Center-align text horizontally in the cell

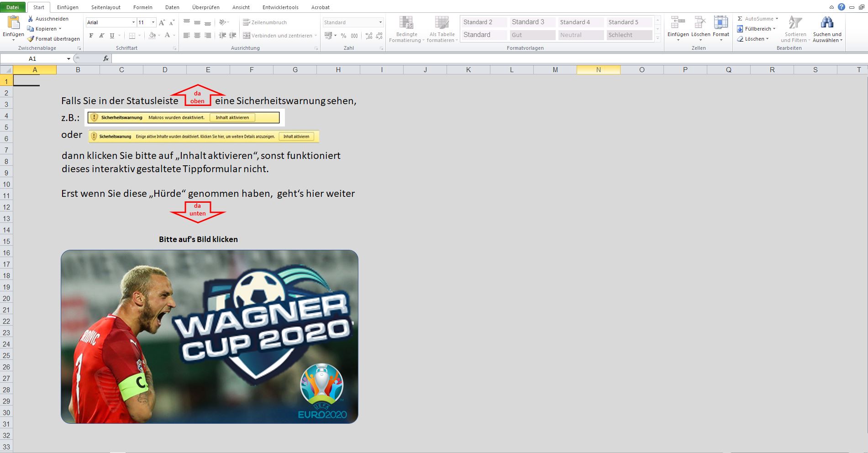pos(197,36)
